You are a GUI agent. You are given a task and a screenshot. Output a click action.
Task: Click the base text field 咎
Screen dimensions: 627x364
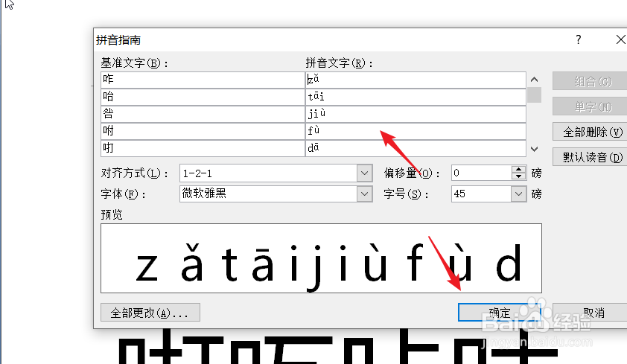point(203,114)
